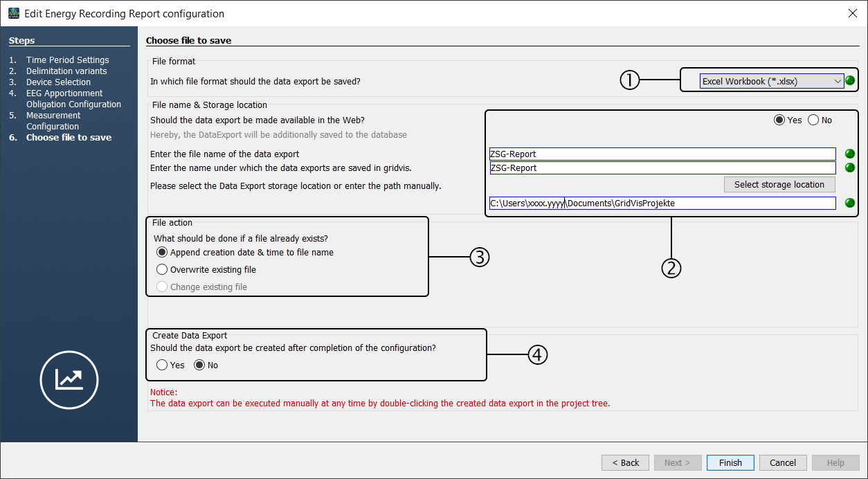This screenshot has height=479, width=868.
Task: Click the app icon in the title bar
Action: click(13, 13)
